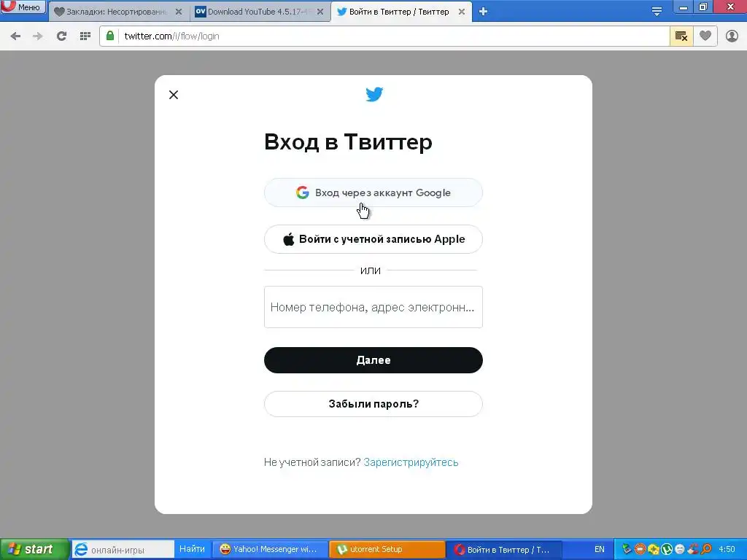Click the yellow puzzle-piece tray icon
The image size is (747, 560).
[653, 550]
